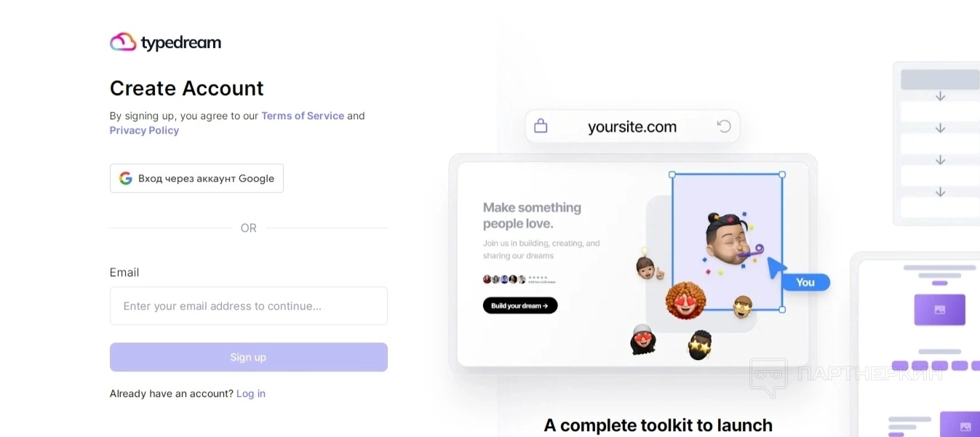
Task: Click the purple image placeholder block
Action: pyautogui.click(x=939, y=310)
